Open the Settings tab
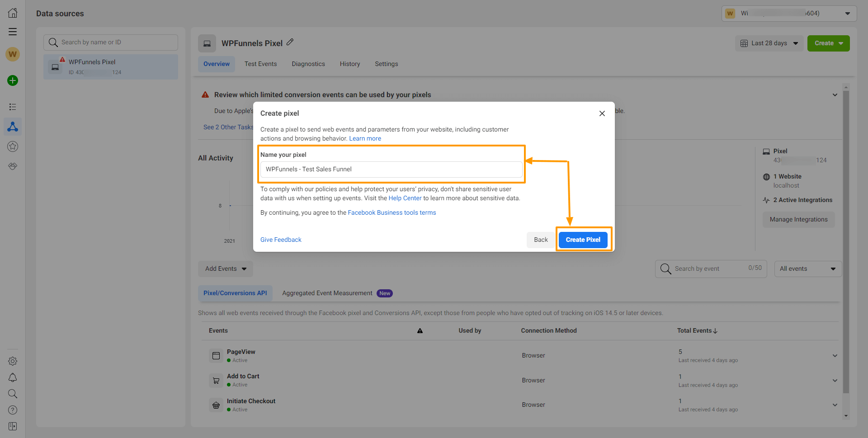Image resolution: width=868 pixels, height=438 pixels. point(387,64)
